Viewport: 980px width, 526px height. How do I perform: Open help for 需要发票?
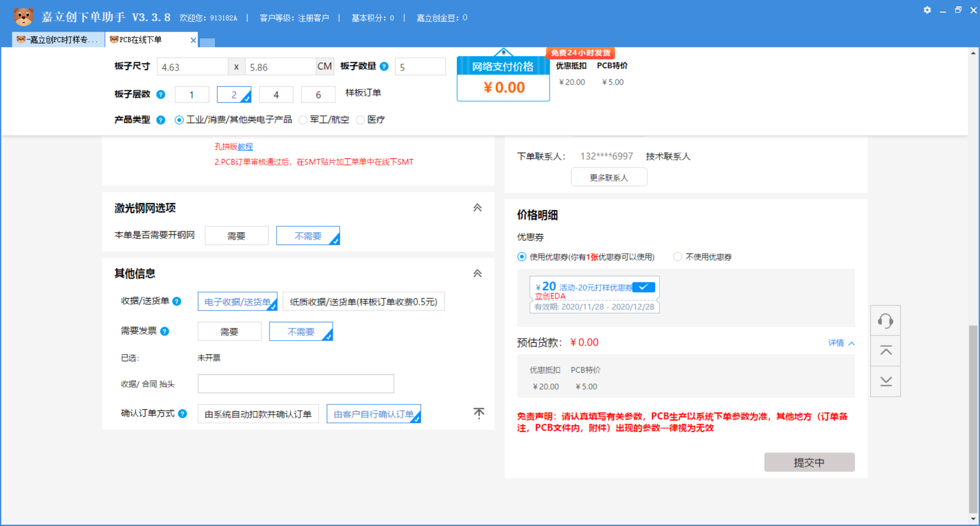coord(164,331)
